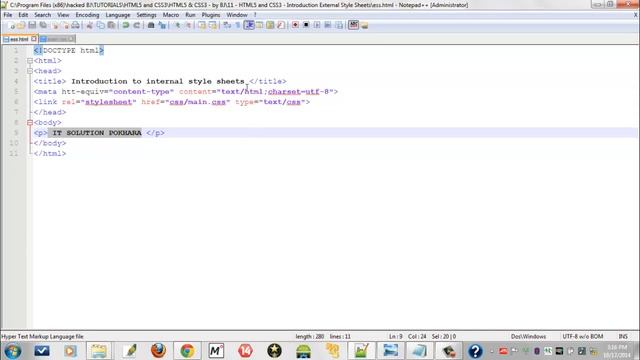Screen dimensions: 640x360
Task: Click the last toolbar icon after spell-check
Action: coord(364,25)
